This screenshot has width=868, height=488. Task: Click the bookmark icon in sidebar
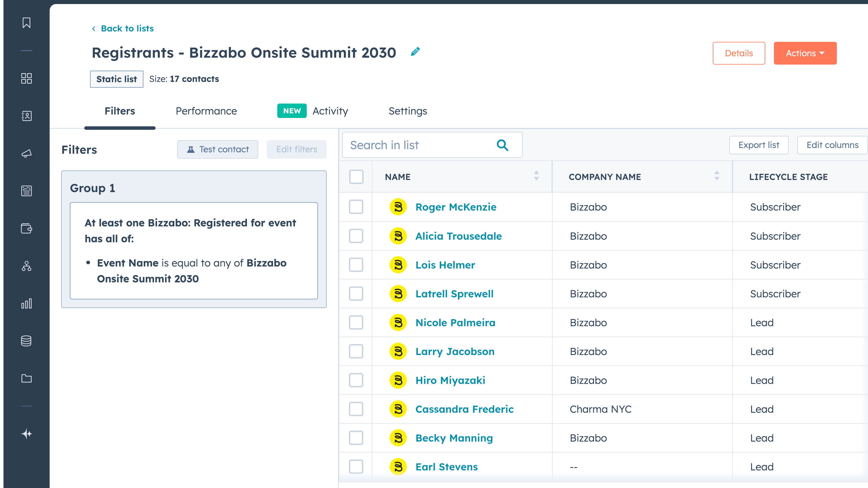tap(26, 22)
